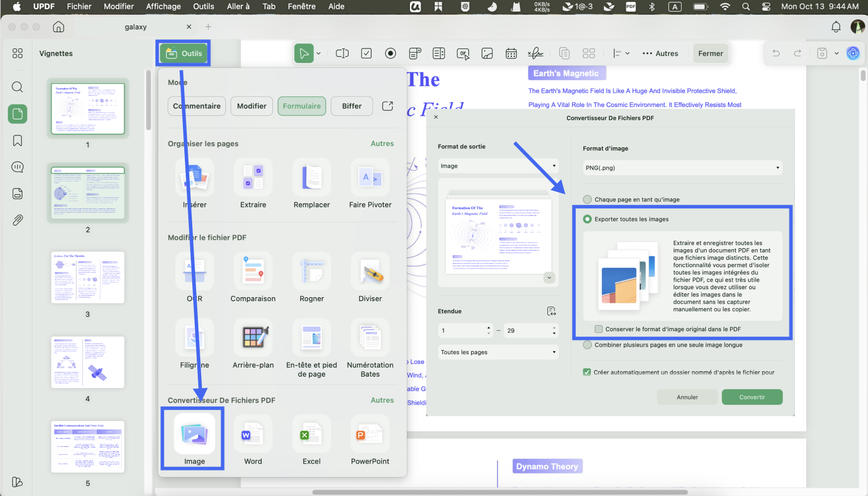Adjust the end page stepper arrows

(554, 331)
